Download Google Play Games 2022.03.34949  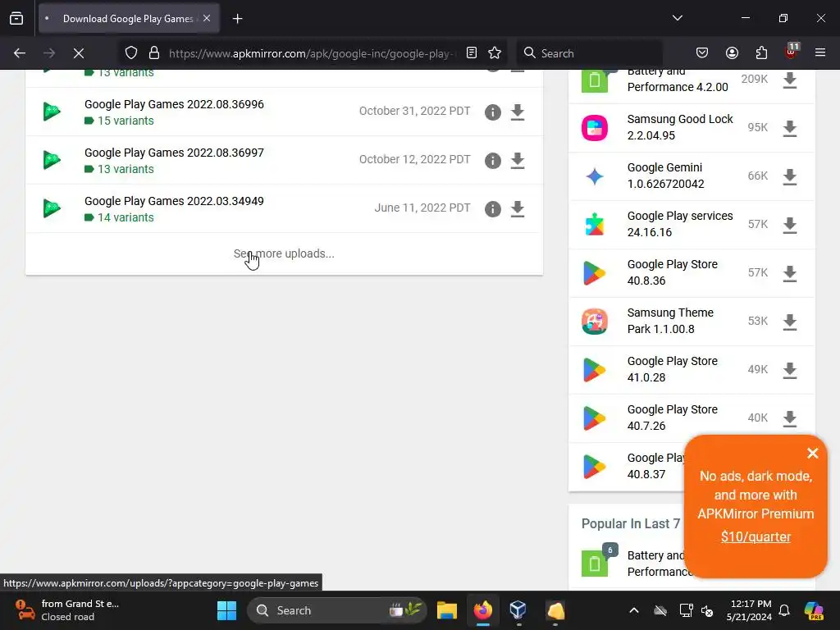[517, 208]
